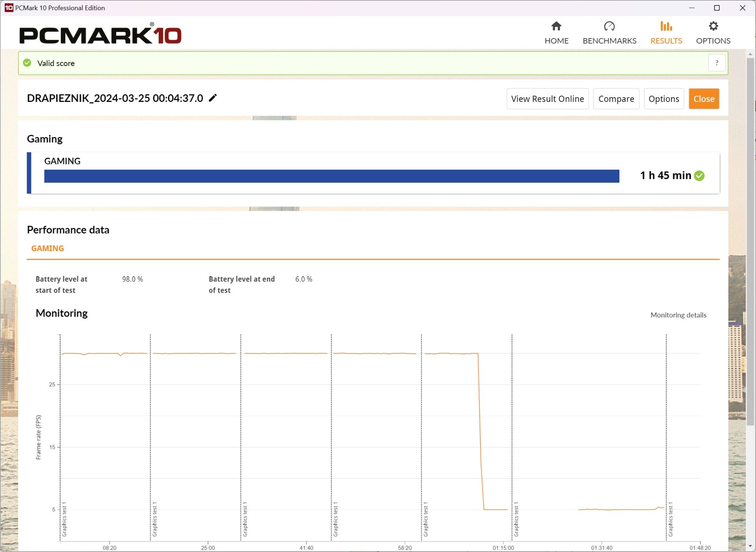Click the 01:48:20 time axis label
This screenshot has width=756, height=552.
click(700, 548)
